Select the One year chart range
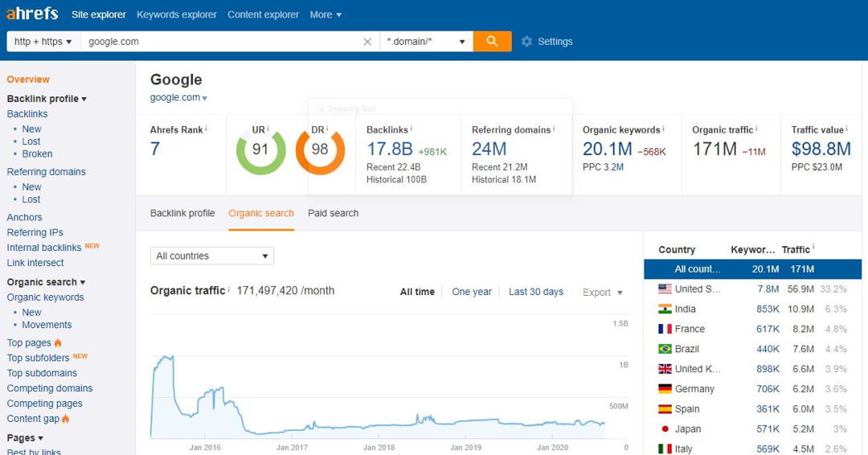Viewport: 868px width, 455px height. [x=472, y=292]
